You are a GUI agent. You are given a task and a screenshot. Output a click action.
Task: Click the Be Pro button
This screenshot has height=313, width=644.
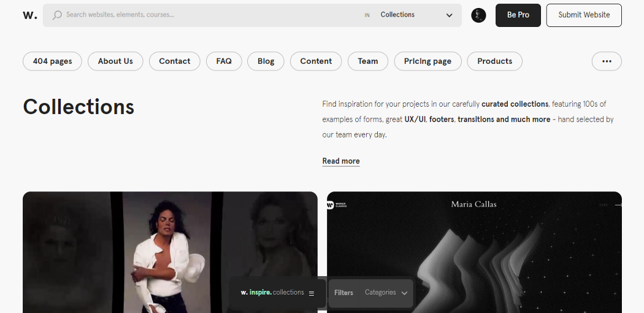(x=518, y=15)
